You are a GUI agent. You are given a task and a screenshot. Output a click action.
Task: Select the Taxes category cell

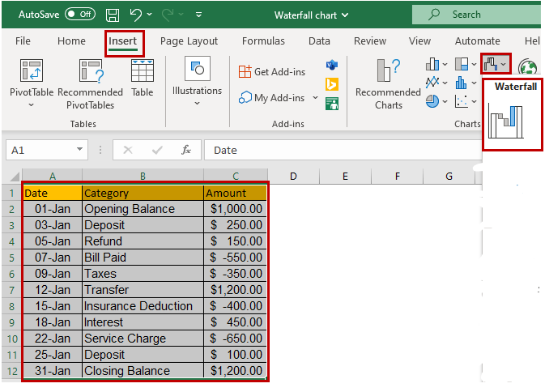click(x=143, y=274)
